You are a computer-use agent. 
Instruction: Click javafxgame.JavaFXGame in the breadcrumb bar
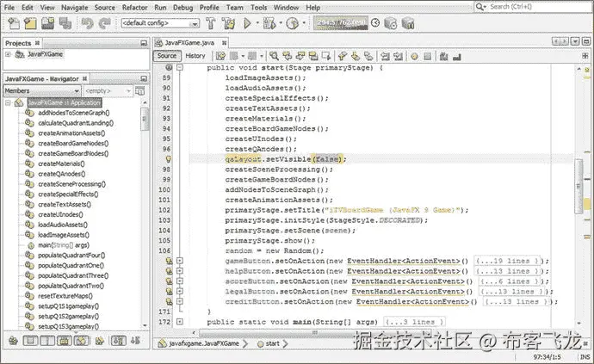tap(203, 343)
